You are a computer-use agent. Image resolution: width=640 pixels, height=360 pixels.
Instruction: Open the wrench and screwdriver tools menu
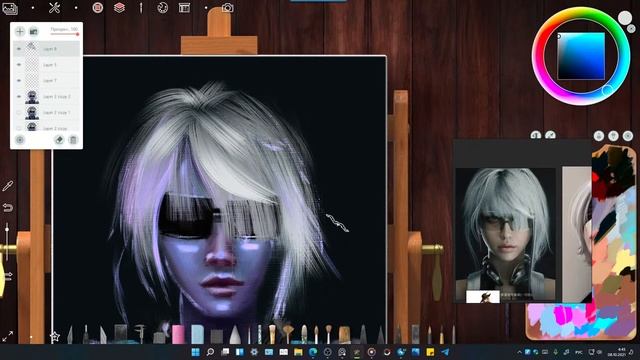(x=54, y=8)
